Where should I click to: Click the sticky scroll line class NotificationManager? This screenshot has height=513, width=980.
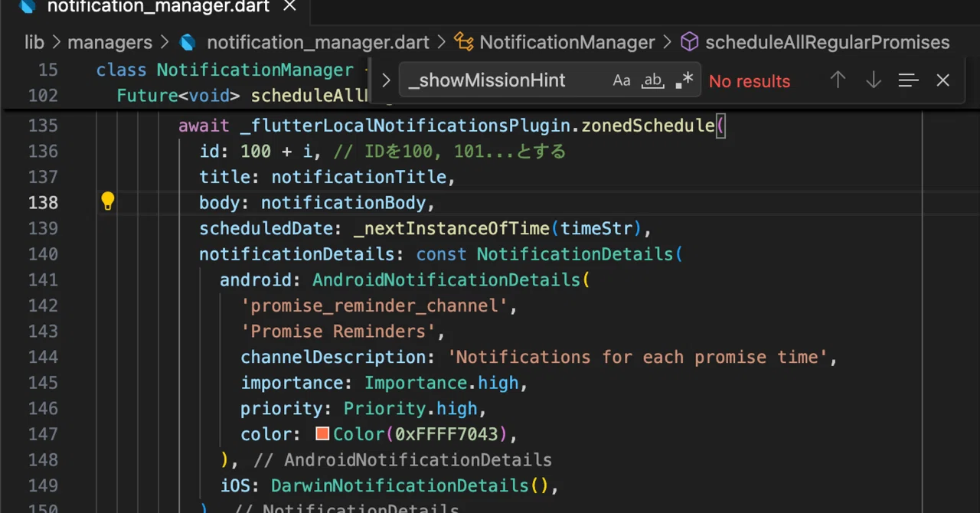point(225,70)
